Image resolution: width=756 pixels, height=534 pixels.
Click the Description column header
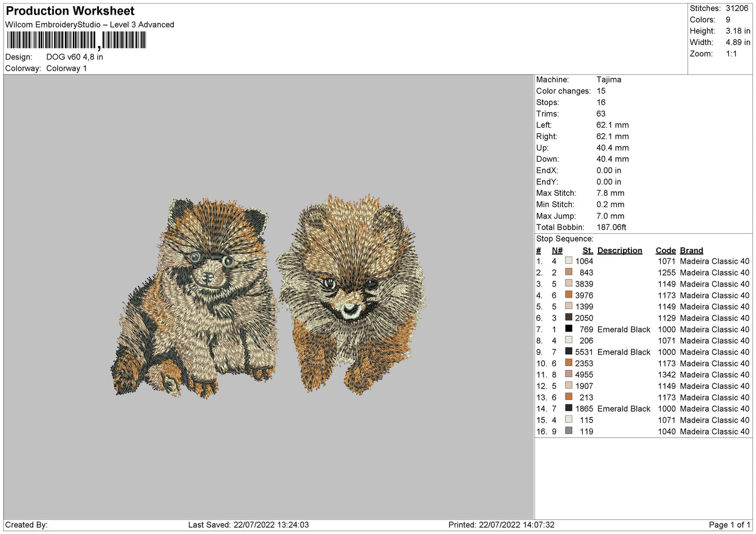pos(619,251)
